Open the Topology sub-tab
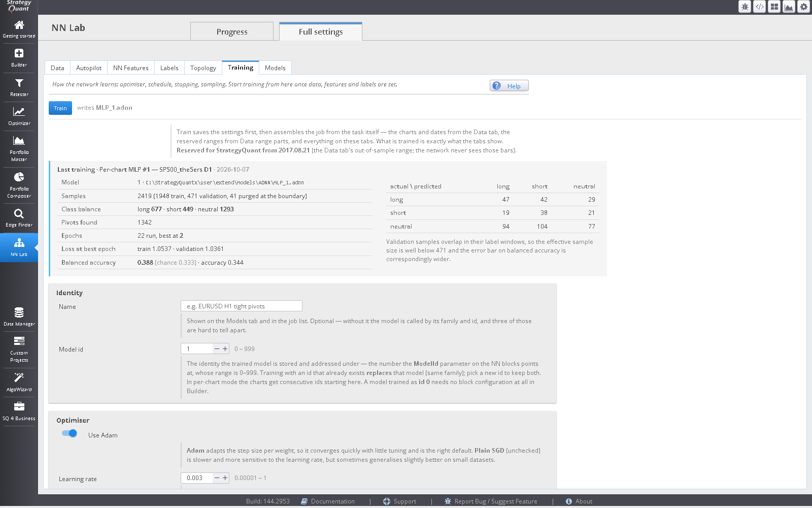 click(x=203, y=68)
